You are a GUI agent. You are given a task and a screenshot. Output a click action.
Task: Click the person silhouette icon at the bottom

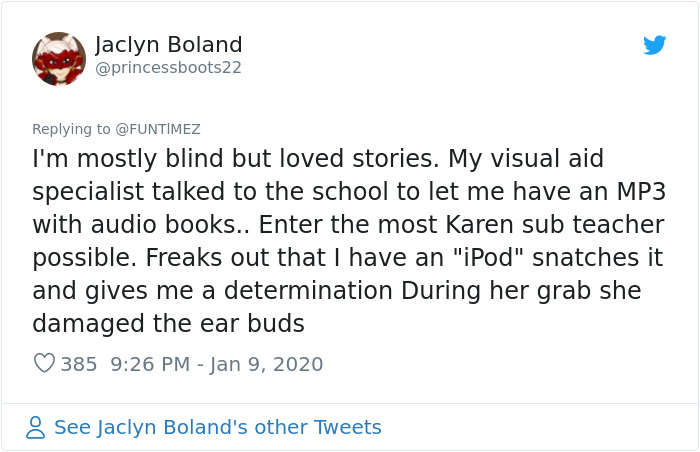(36, 428)
